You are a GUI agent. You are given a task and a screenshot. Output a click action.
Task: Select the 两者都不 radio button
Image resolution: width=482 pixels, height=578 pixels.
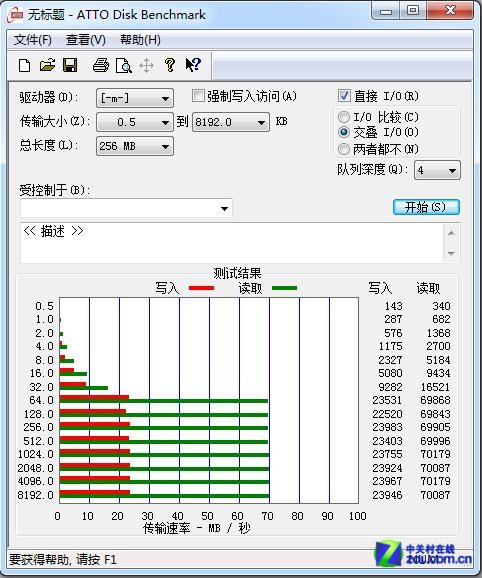point(343,149)
